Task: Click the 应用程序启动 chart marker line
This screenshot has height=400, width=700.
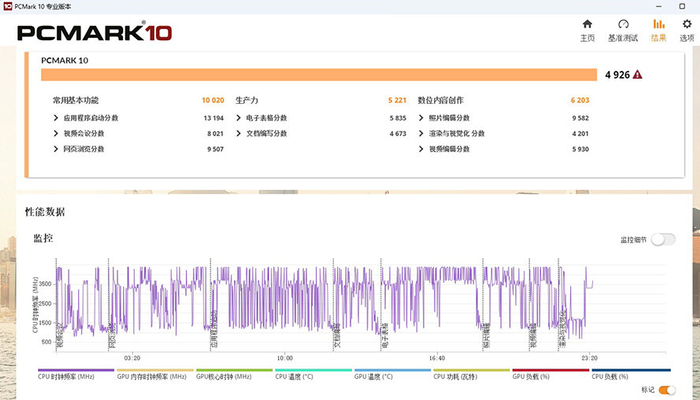Action: [x=211, y=305]
